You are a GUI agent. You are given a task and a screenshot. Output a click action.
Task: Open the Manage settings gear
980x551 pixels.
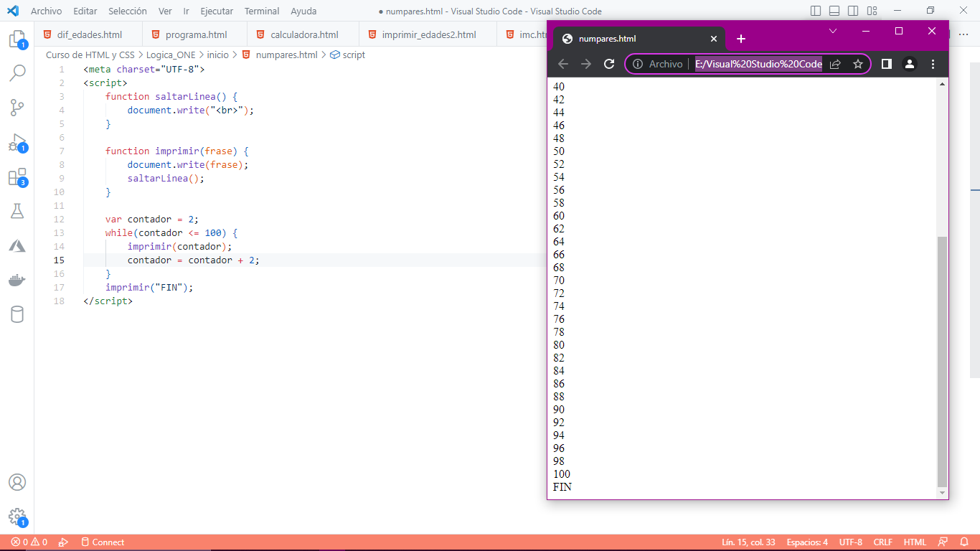[x=17, y=517]
